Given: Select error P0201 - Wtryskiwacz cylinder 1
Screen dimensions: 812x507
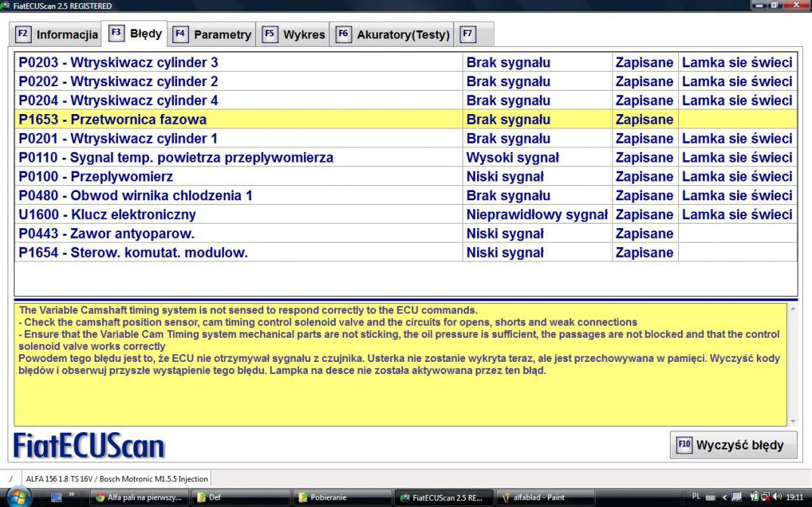Looking at the screenshot, I should [x=405, y=138].
